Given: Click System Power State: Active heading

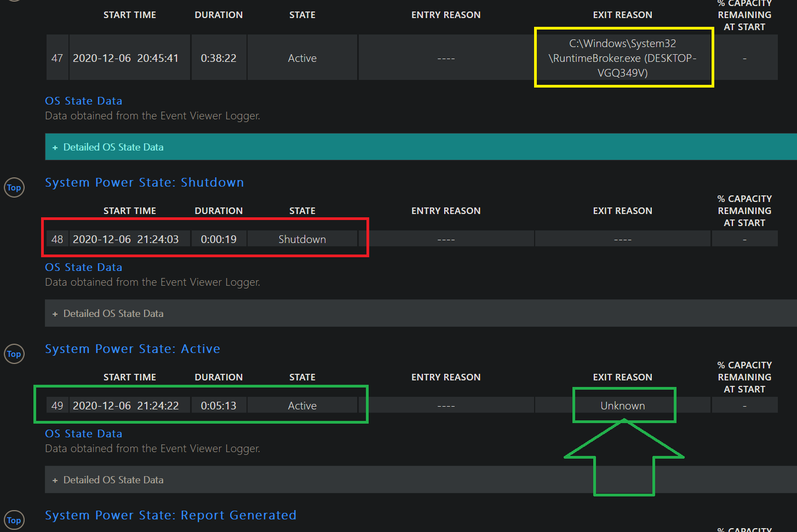Looking at the screenshot, I should [133, 349].
